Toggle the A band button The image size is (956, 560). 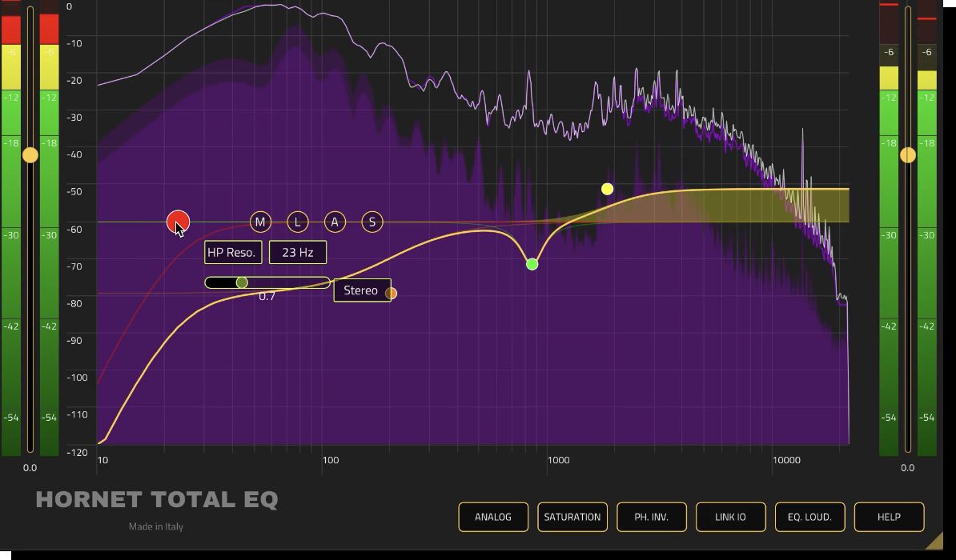click(x=335, y=222)
